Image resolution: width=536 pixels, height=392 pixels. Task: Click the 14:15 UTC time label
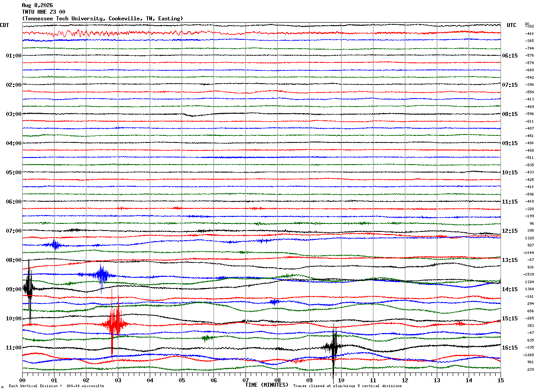[510, 289]
